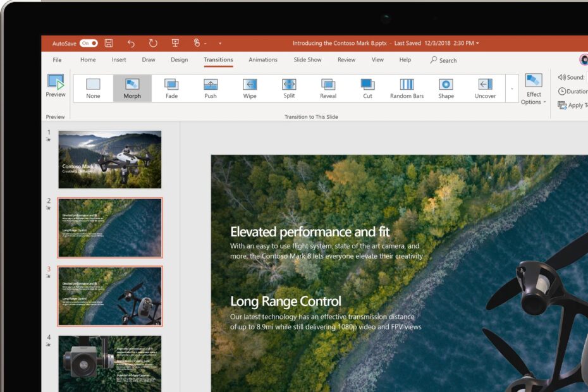Screen dimensions: 588x392
Task: Click the Apply To All icon
Action: 561,106
